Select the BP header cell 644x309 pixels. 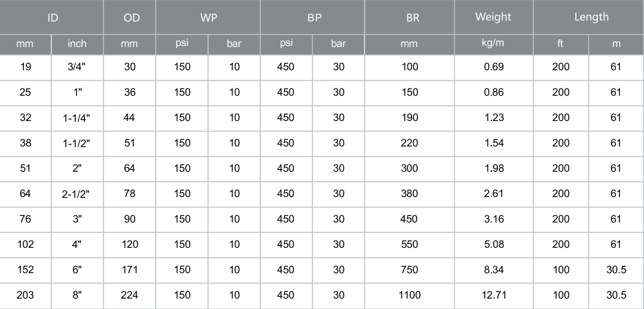click(313, 17)
